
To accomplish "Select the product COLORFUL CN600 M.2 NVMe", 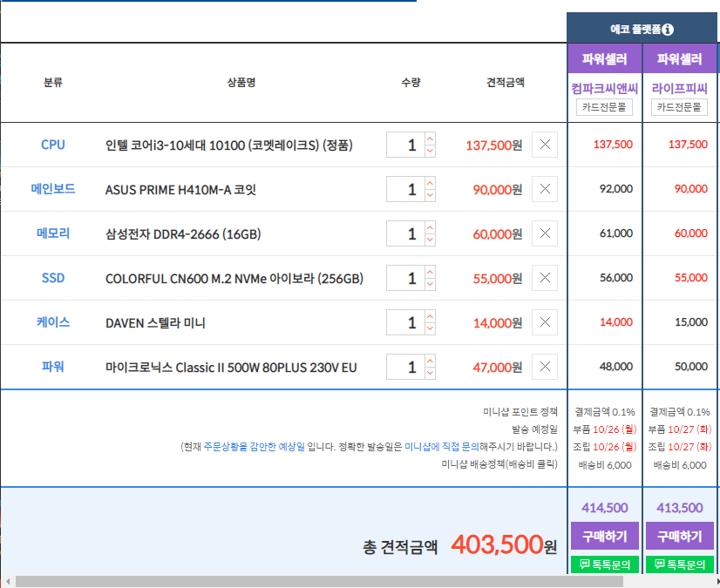I will [234, 279].
